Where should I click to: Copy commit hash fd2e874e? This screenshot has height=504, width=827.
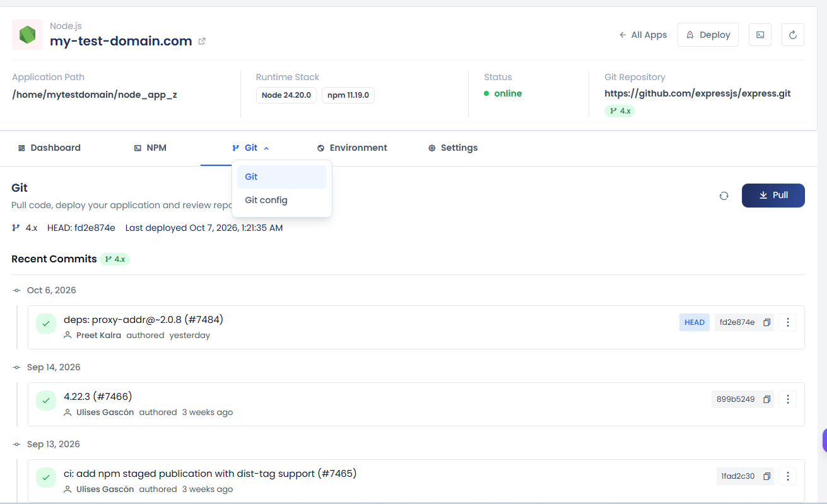click(x=767, y=322)
